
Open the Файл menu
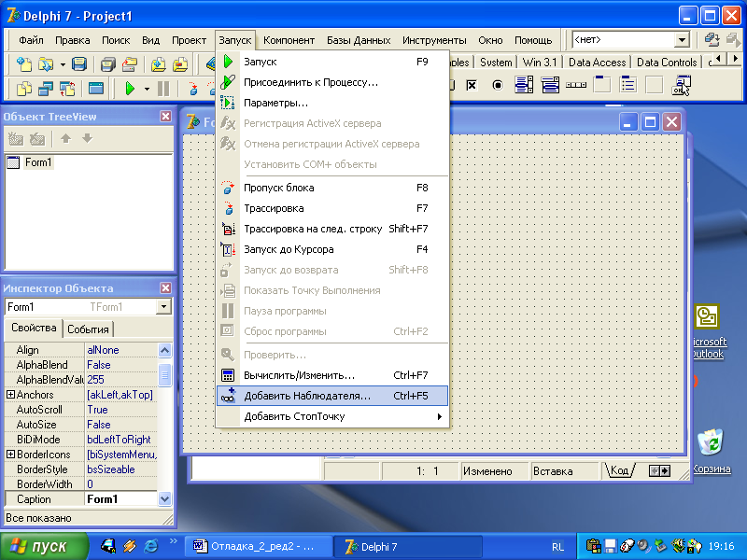pos(31,40)
